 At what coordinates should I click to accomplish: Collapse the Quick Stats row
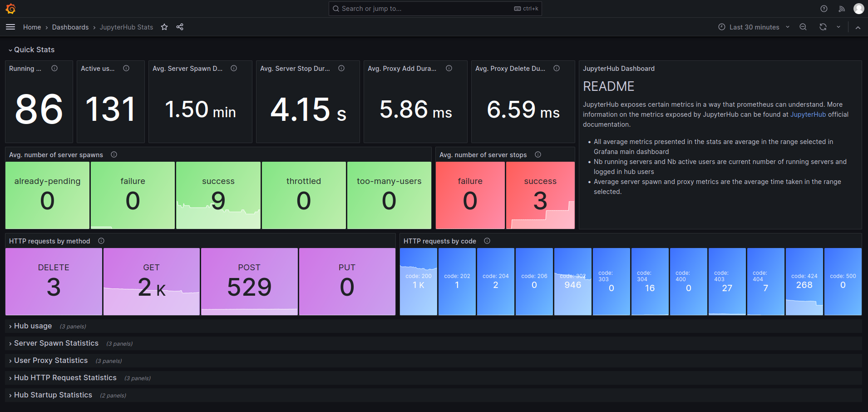(31, 50)
